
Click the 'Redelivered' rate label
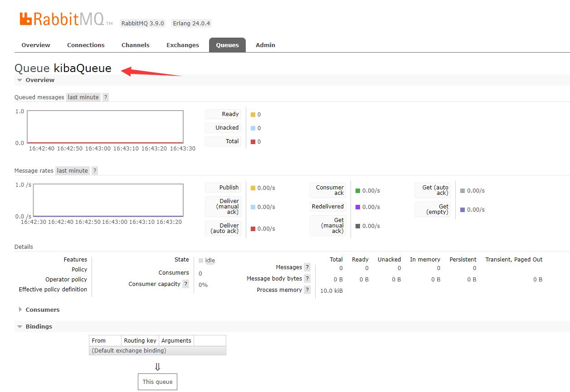click(328, 207)
